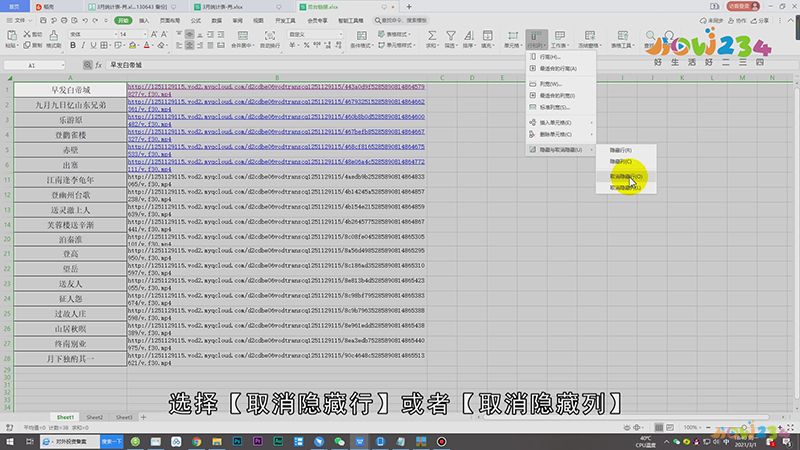Toggle vertical middle alignment
The width and height of the screenshot is (800, 450).
click(x=189, y=34)
